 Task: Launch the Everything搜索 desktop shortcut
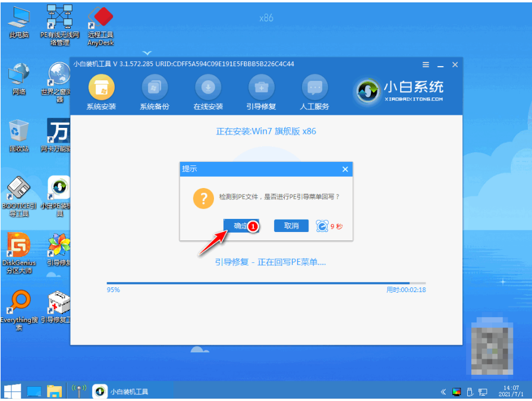19,303
